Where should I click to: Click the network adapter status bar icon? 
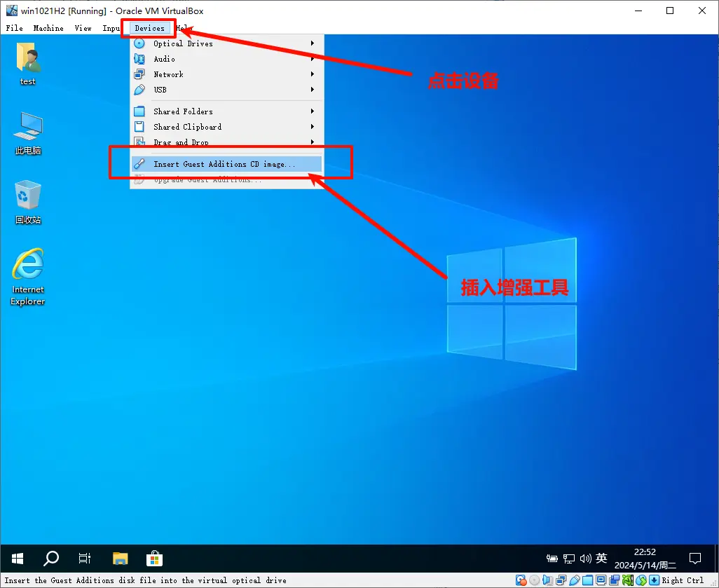pyautogui.click(x=561, y=580)
